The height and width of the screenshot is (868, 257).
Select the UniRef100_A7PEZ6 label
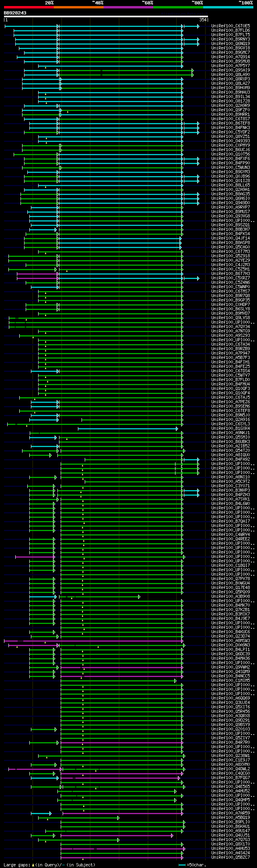tap(230, 402)
